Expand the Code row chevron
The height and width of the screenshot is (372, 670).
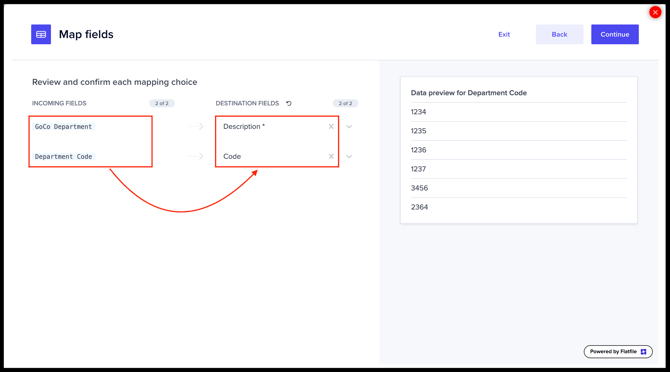click(349, 156)
